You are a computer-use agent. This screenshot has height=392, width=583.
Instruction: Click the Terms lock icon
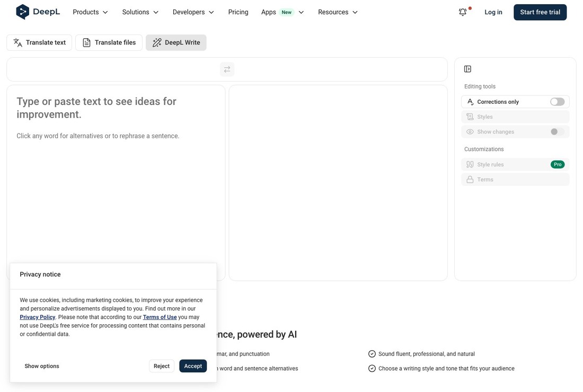click(470, 180)
